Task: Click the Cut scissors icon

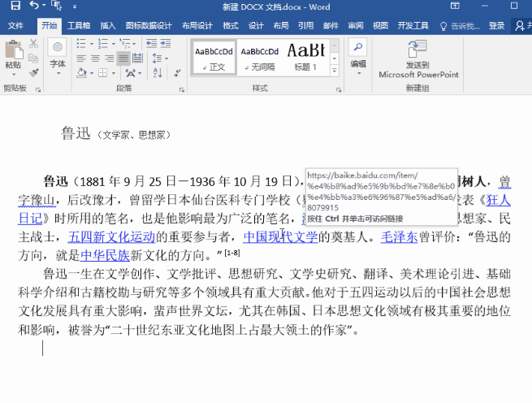Action: point(33,43)
